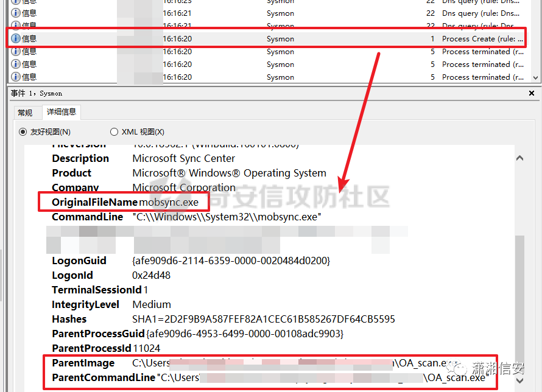Click the ParentCommandLine value ending OA_scan.exe
The image size is (542, 392).
(323, 377)
